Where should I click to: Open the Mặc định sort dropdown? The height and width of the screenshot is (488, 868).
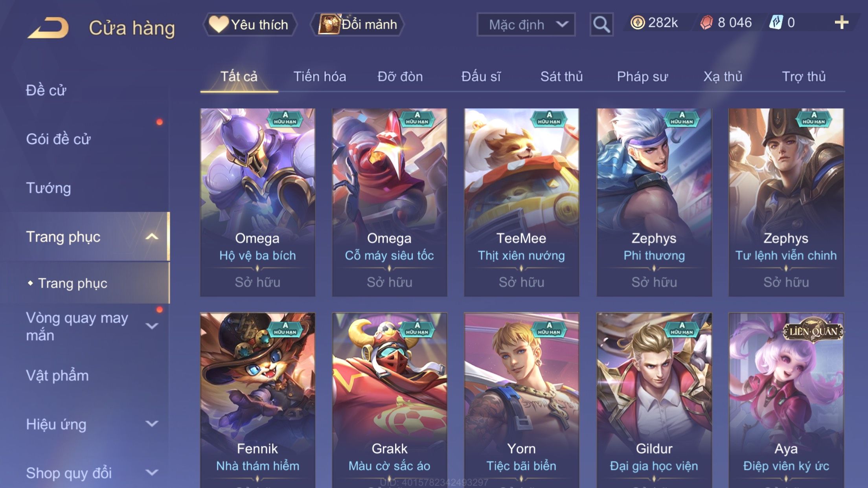[526, 24]
